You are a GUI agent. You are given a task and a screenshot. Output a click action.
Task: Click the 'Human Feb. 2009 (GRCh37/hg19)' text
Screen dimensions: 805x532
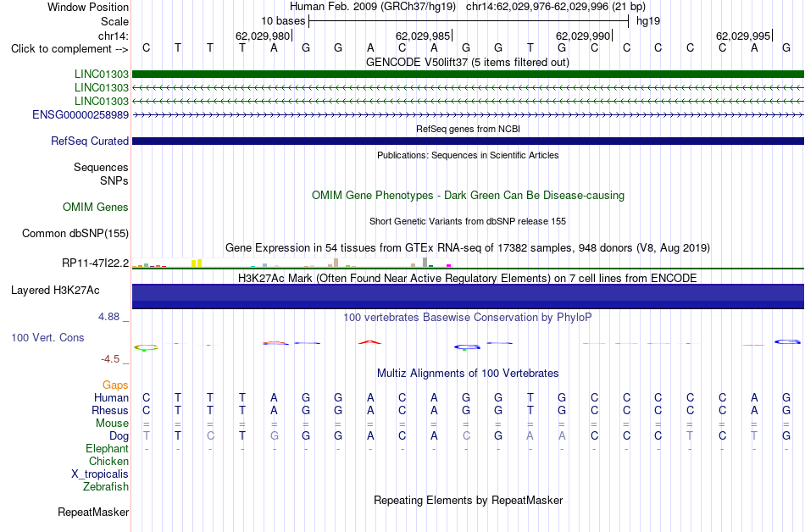373,7
